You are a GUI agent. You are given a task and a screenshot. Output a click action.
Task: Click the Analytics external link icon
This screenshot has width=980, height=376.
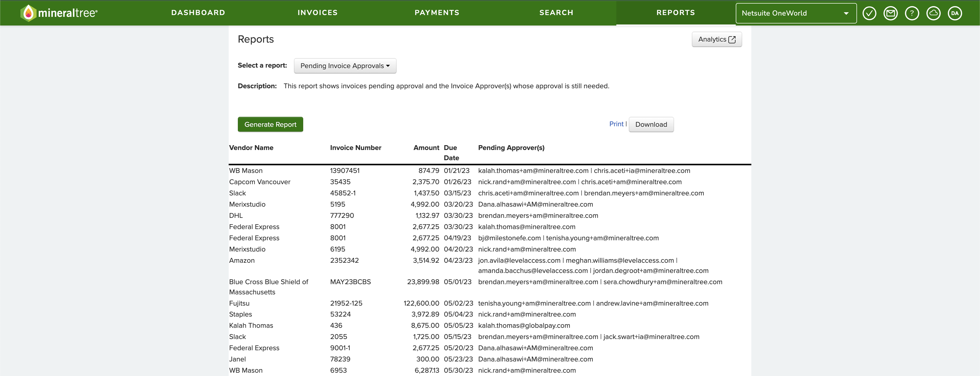click(x=732, y=40)
